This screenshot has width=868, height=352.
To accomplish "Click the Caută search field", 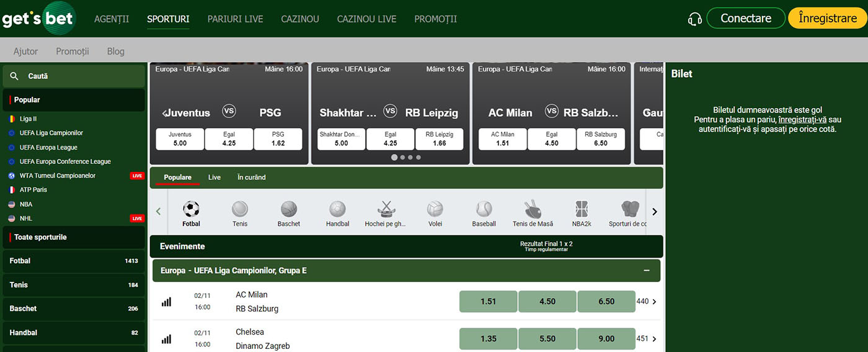I will click(74, 76).
